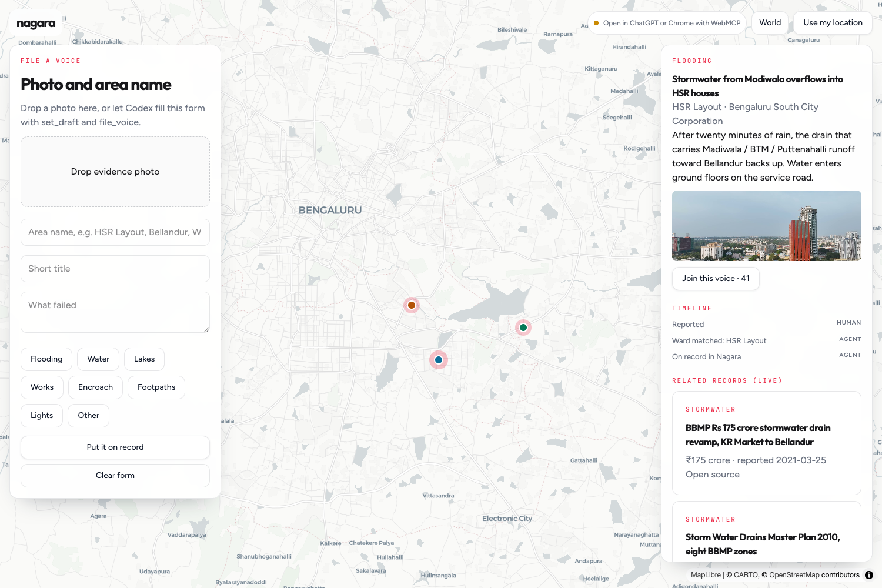Screen dimensions: 882x588
Task: Click the Open source text in record card
Action: point(713,475)
